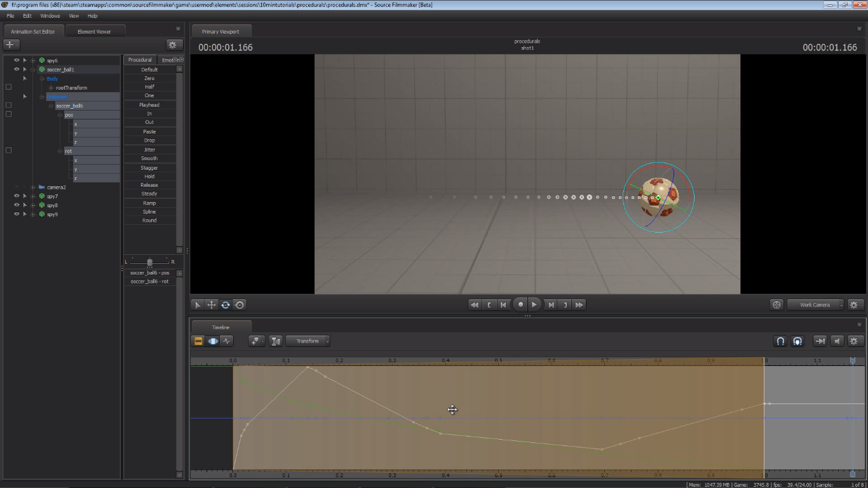Open the File menu
Viewport: 868px width, 488px height.
pos(10,16)
